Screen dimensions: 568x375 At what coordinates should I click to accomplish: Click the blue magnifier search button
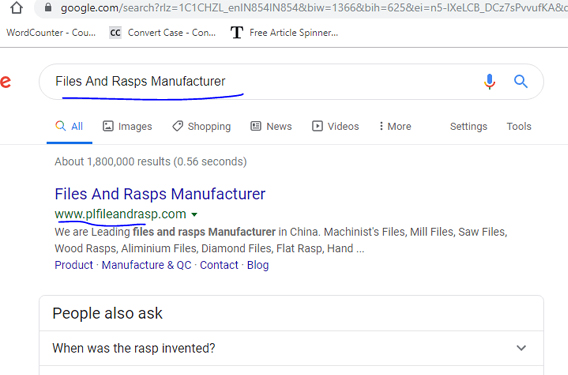[x=521, y=82]
